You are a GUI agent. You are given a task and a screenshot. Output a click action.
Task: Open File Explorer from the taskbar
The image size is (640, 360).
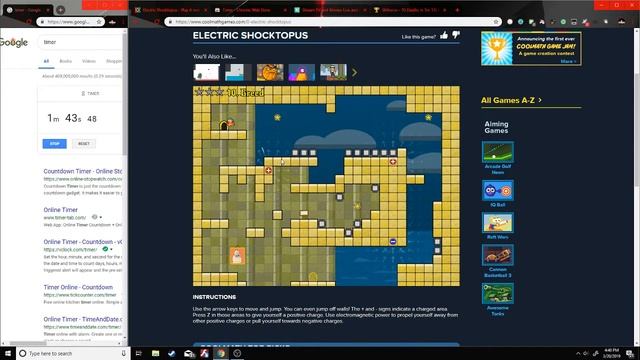coord(156,353)
